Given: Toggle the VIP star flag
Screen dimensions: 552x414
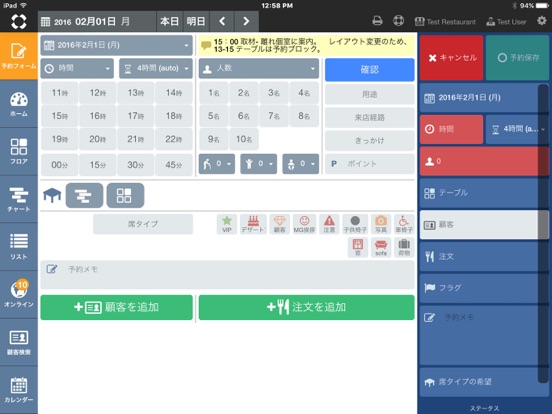Looking at the screenshot, I should pos(227,224).
